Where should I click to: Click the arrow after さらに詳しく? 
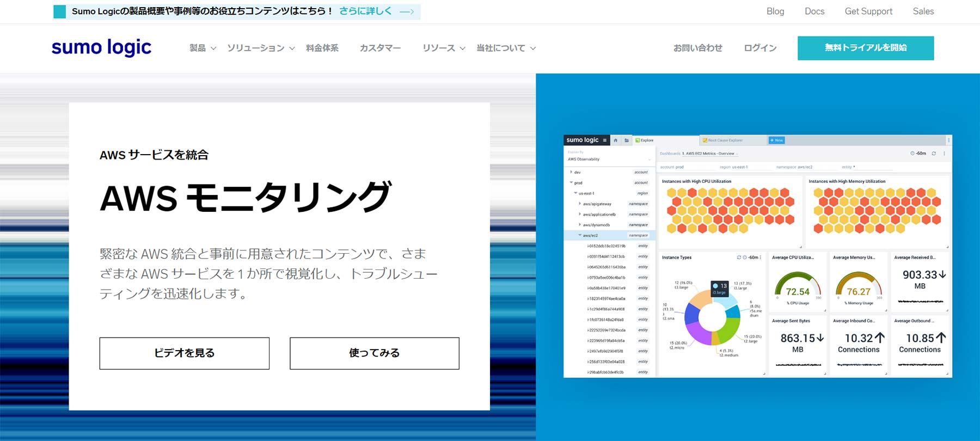click(x=407, y=11)
